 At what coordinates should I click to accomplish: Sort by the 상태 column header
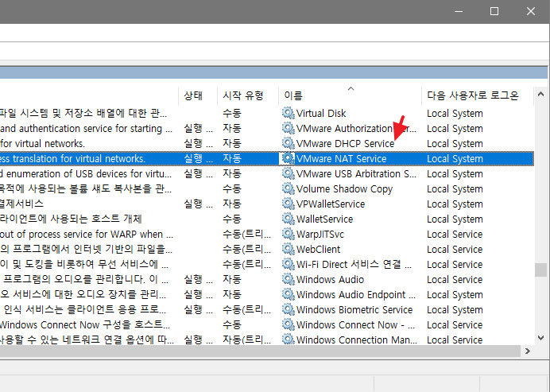pos(198,95)
